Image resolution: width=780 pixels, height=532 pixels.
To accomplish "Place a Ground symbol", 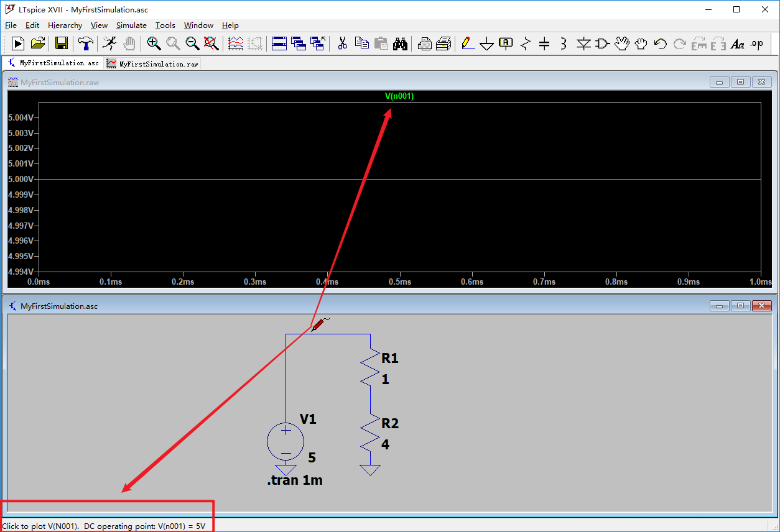I will click(487, 44).
